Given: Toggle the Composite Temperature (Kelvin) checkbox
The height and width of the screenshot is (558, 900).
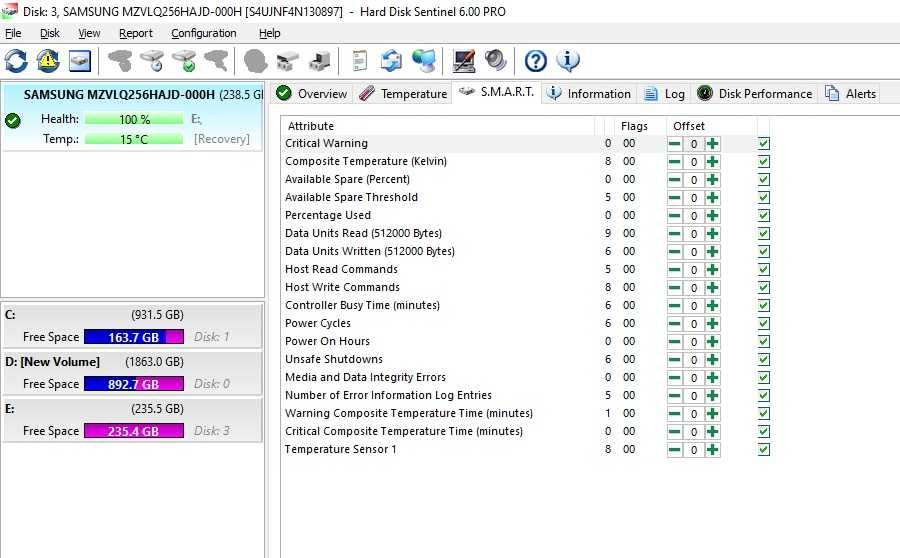Looking at the screenshot, I should click(763, 162).
